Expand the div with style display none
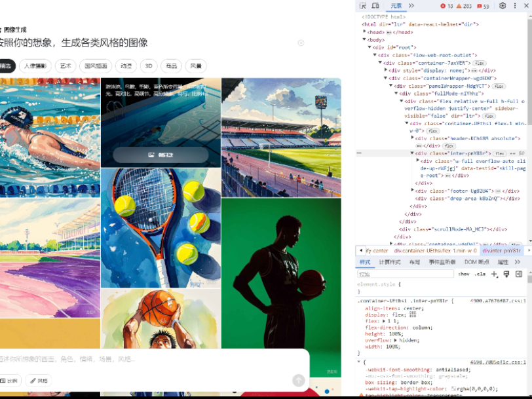 pyautogui.click(x=386, y=70)
